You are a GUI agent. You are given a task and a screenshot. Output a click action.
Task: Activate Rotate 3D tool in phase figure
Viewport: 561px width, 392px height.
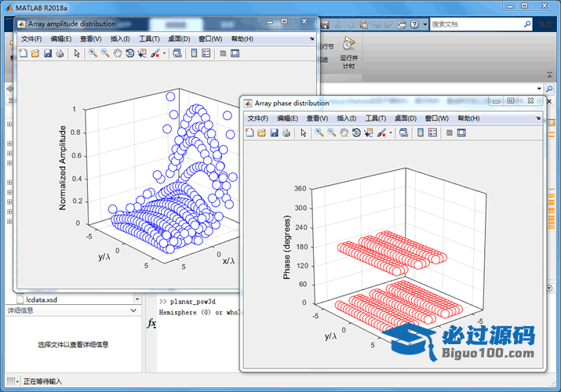point(356,133)
